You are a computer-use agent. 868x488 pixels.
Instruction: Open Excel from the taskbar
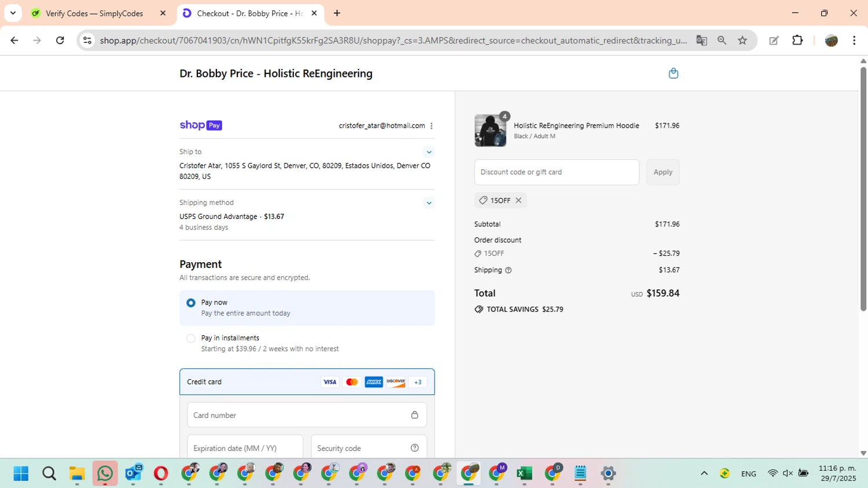[x=524, y=474]
